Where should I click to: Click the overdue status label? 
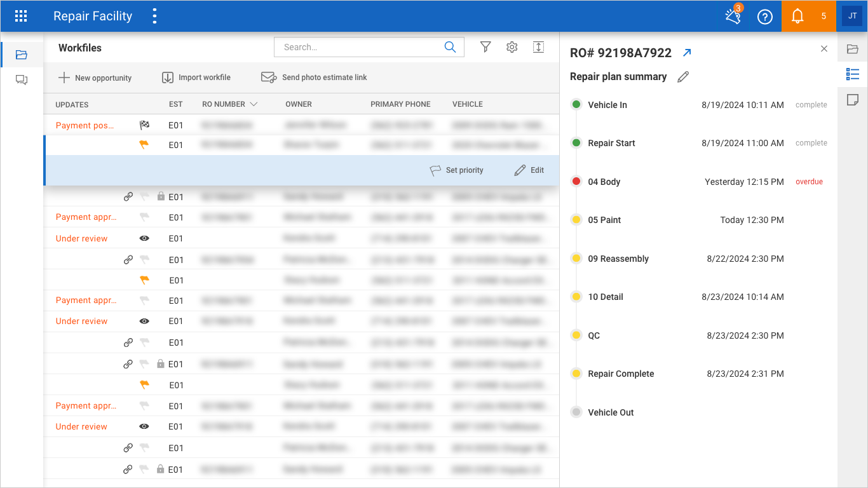[x=809, y=182]
